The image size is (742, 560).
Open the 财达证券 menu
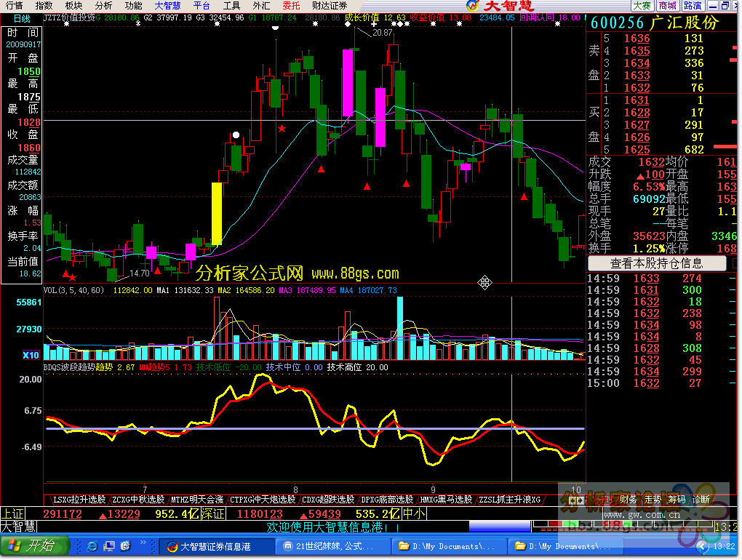[x=330, y=6]
